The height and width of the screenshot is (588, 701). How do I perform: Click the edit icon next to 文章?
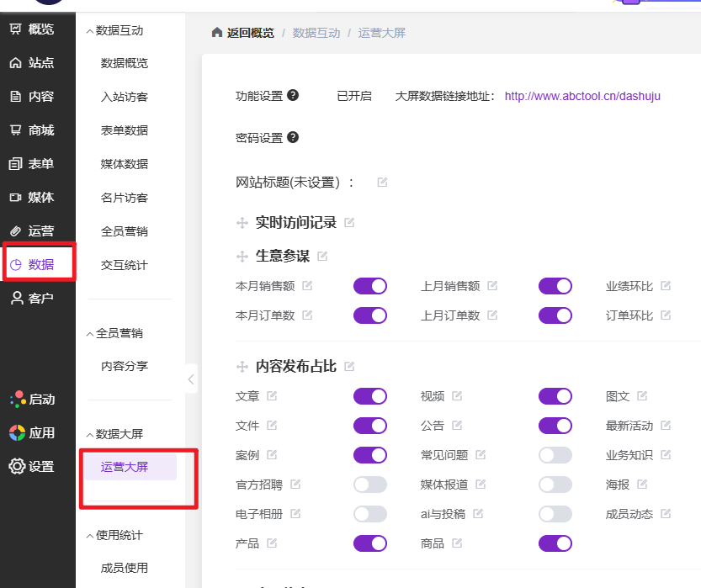(272, 396)
